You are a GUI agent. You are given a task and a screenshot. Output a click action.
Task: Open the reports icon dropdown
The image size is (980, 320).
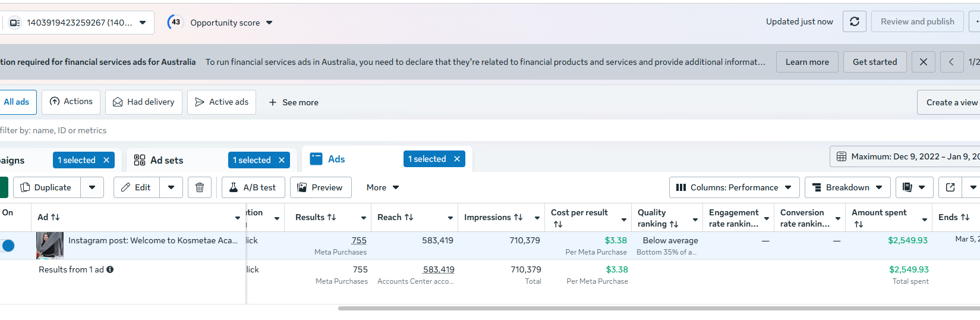coord(914,187)
